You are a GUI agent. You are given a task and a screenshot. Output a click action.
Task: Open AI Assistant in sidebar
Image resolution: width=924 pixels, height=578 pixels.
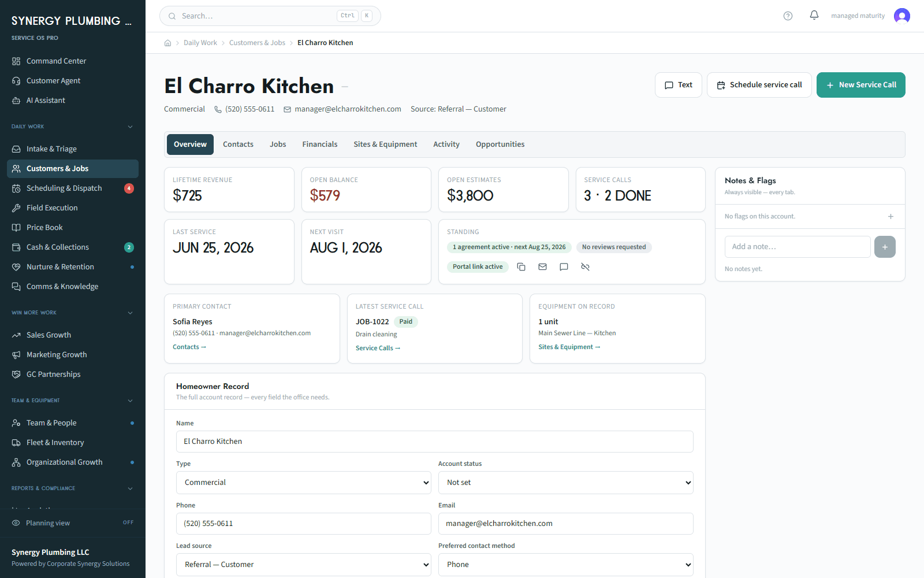[x=73, y=100]
